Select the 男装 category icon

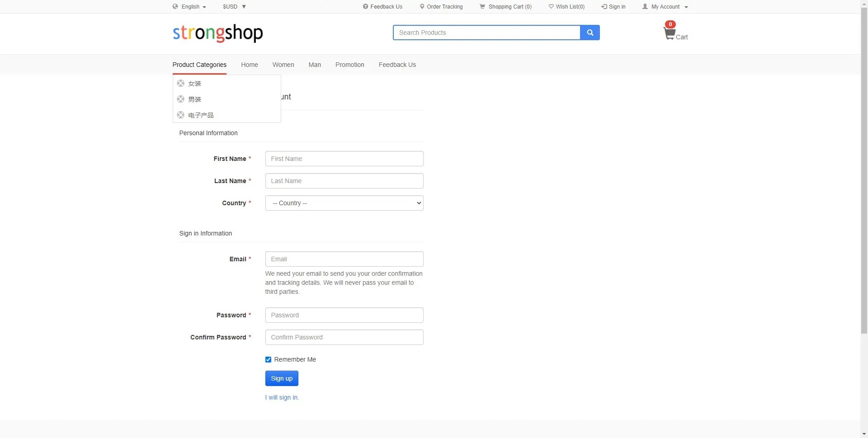[180, 99]
